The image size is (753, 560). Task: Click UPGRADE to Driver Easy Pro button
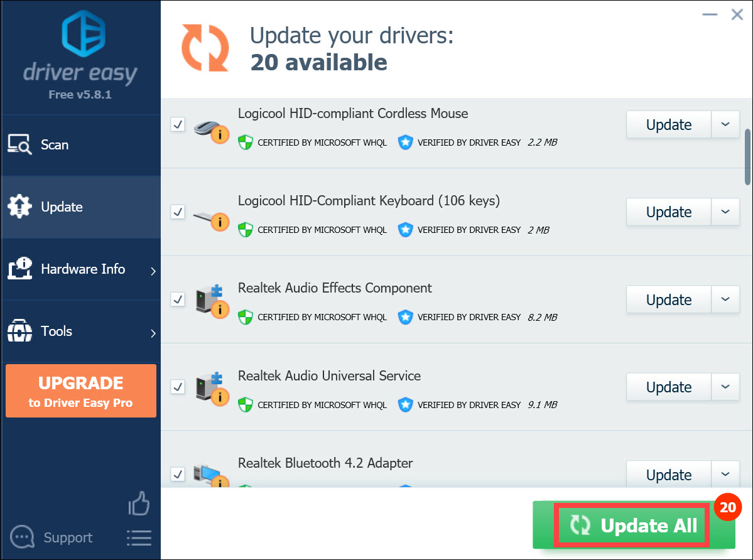[80, 390]
